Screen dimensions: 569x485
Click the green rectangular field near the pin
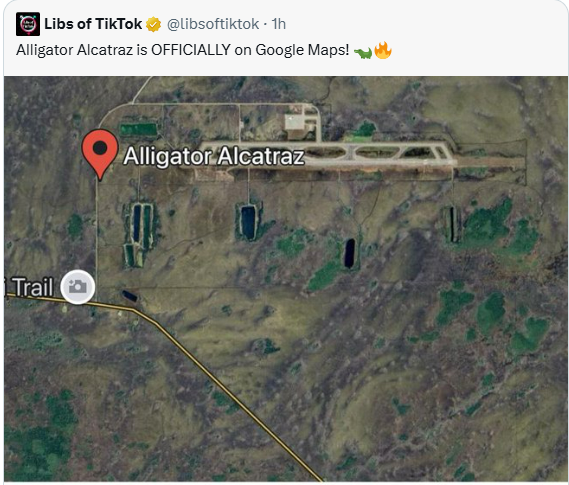click(138, 130)
